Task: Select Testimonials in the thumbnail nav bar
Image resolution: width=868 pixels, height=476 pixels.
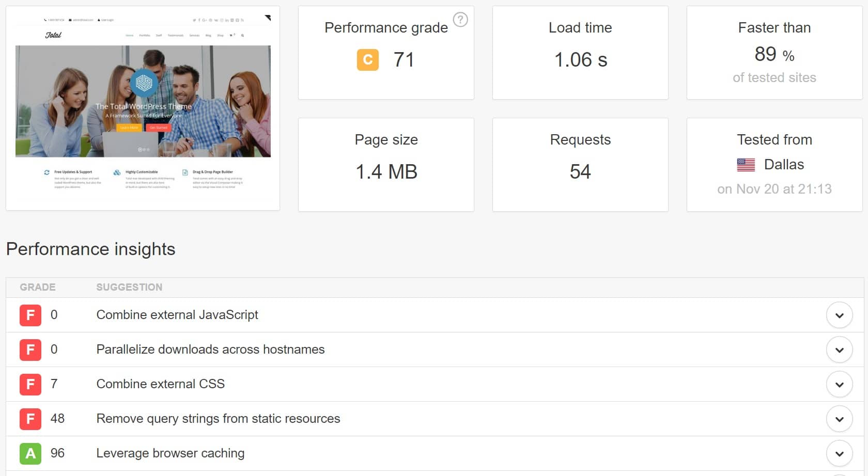Action: click(176, 36)
